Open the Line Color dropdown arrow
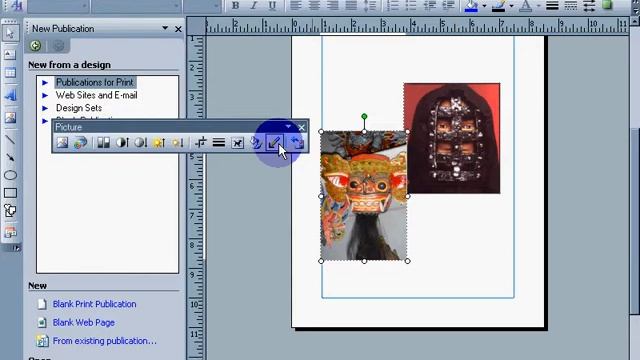 (x=511, y=6)
